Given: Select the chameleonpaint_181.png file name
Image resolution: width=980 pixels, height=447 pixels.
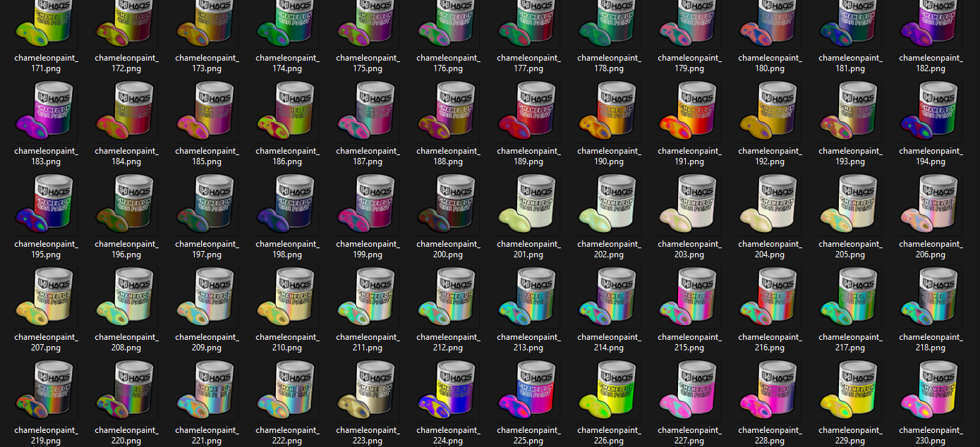Looking at the screenshot, I should [x=850, y=63].
